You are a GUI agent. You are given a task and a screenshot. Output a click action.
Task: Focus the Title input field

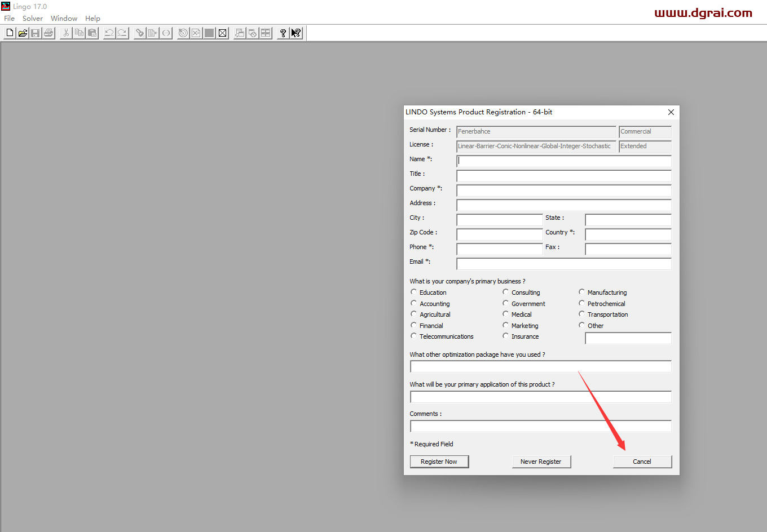564,176
